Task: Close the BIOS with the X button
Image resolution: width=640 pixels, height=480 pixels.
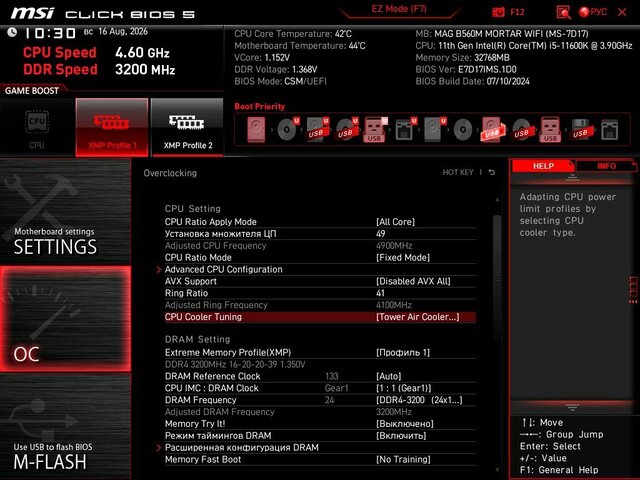Action: click(x=622, y=12)
